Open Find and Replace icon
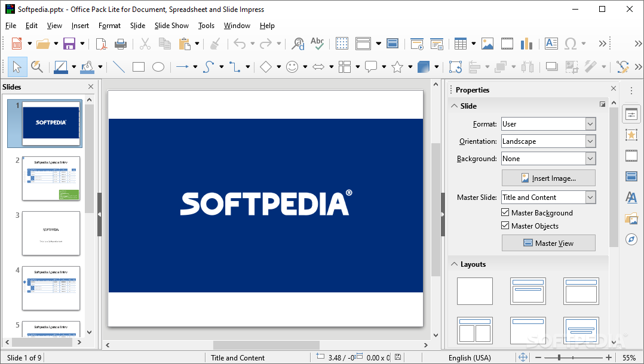 click(x=298, y=44)
